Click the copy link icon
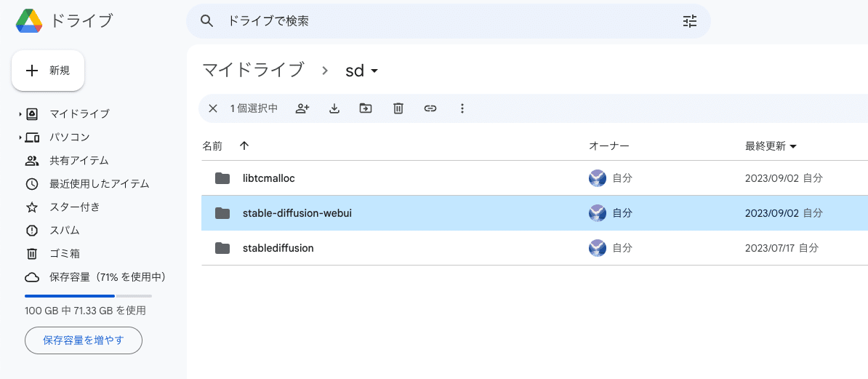The image size is (868, 379). [x=430, y=108]
